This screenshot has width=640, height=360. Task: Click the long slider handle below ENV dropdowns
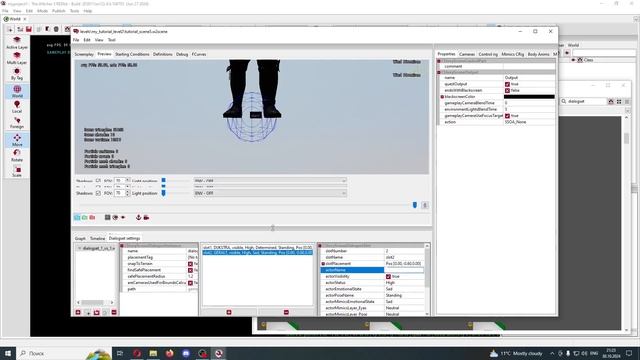click(415, 205)
